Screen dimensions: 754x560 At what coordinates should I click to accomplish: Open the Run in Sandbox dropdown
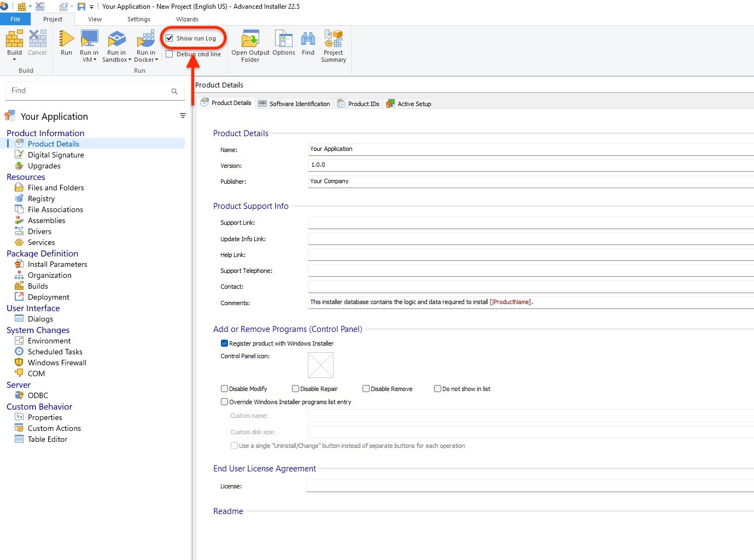tap(130, 60)
